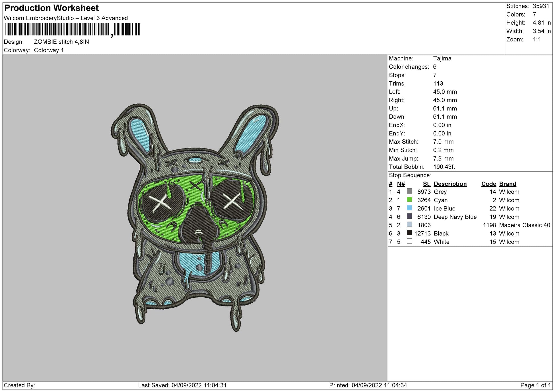Click the Total Bobbin value
The height and width of the screenshot is (392, 555).
click(x=445, y=167)
